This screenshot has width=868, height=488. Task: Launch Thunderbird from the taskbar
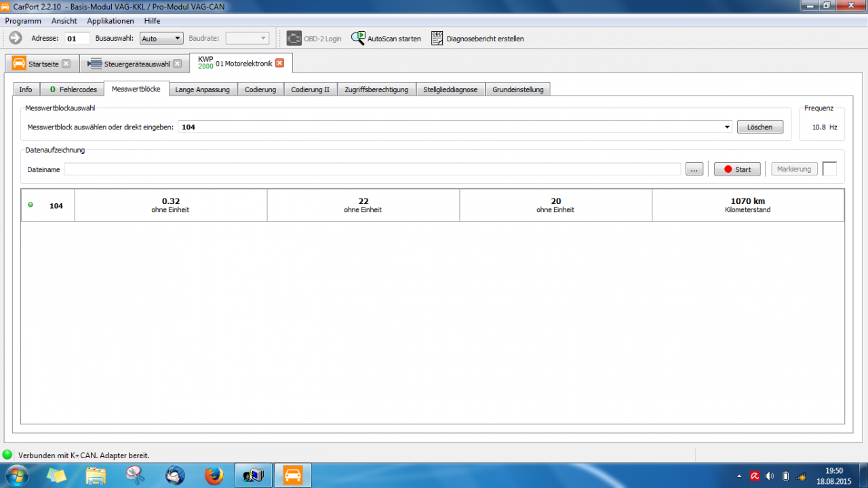pos(174,475)
